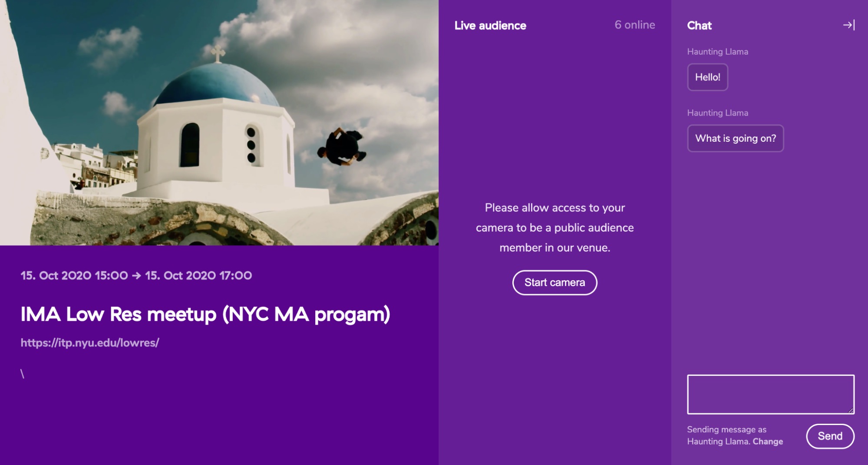Image resolution: width=868 pixels, height=465 pixels.
Task: Click the camera access permission text
Action: click(554, 228)
